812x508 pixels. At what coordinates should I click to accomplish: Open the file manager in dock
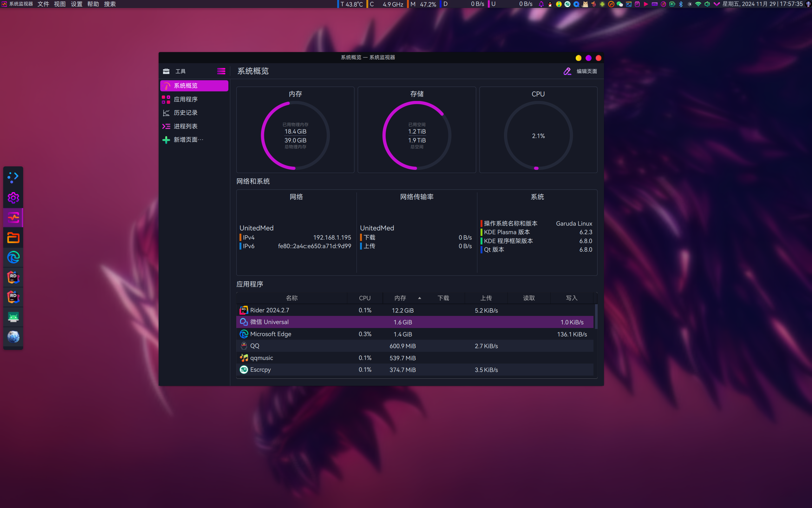point(13,238)
